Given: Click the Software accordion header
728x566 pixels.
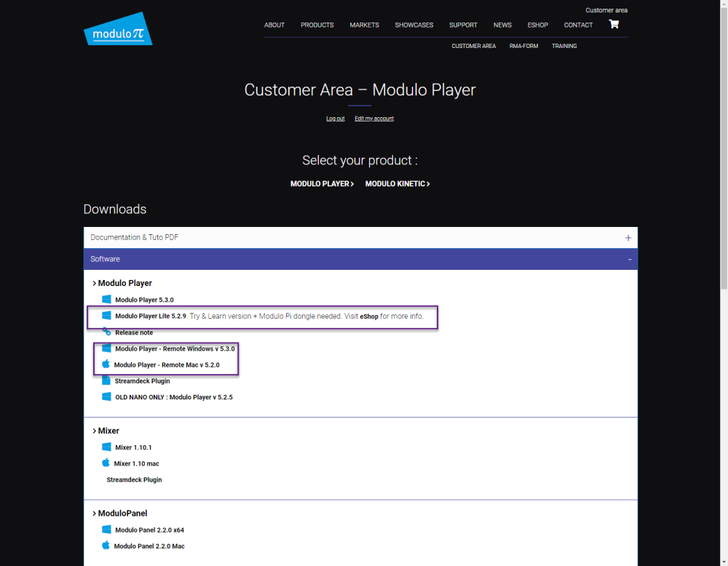Looking at the screenshot, I should coord(360,259).
